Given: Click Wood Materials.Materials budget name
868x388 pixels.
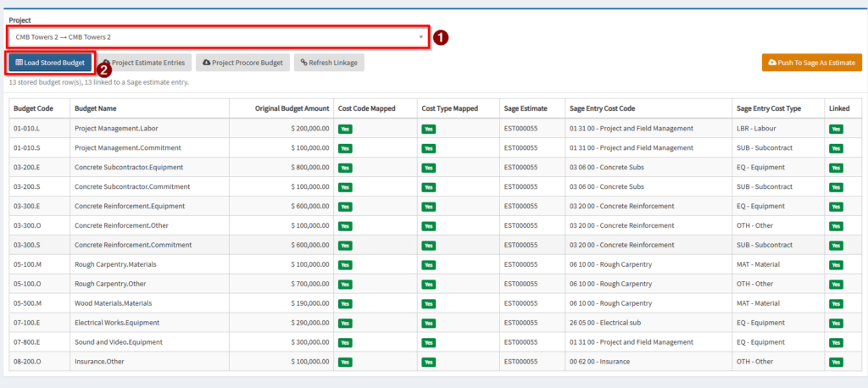Looking at the screenshot, I should [x=114, y=303].
